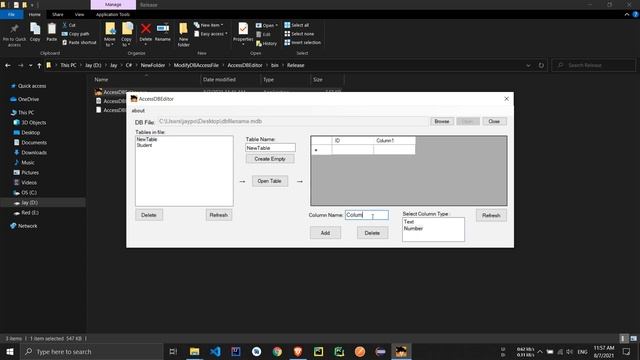The height and width of the screenshot is (360, 640).
Task: Click the Column Name input field
Action: pos(367,215)
